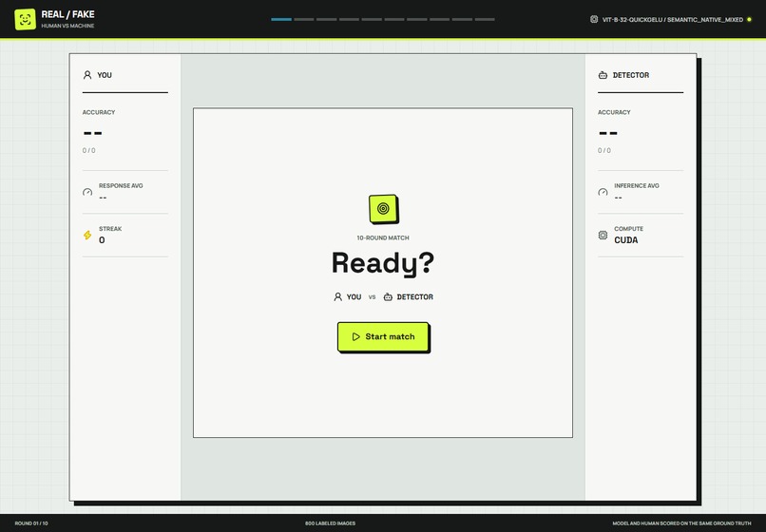Image resolution: width=766 pixels, height=532 pixels.
Task: Click the REAL / FAKE title
Action: coord(67,14)
